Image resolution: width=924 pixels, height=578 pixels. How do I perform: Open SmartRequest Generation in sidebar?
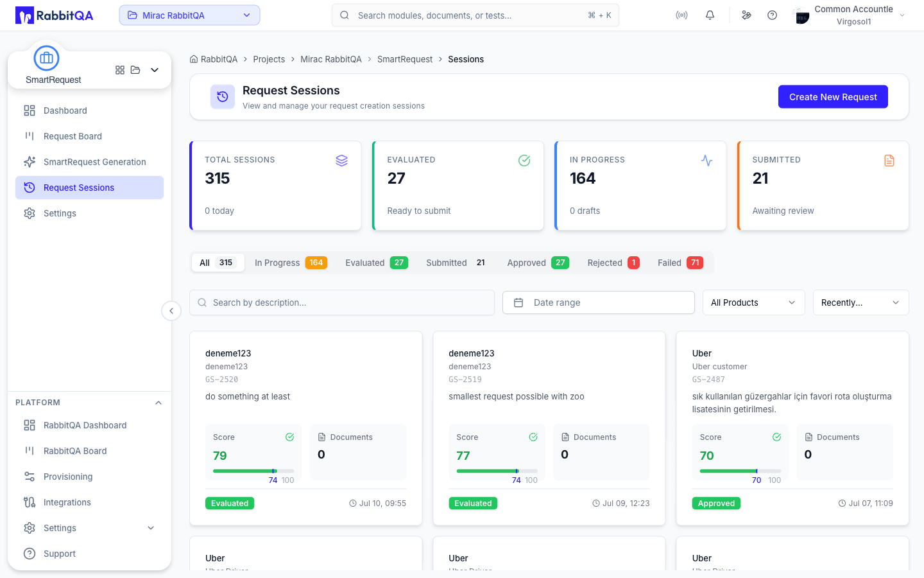coord(90,162)
